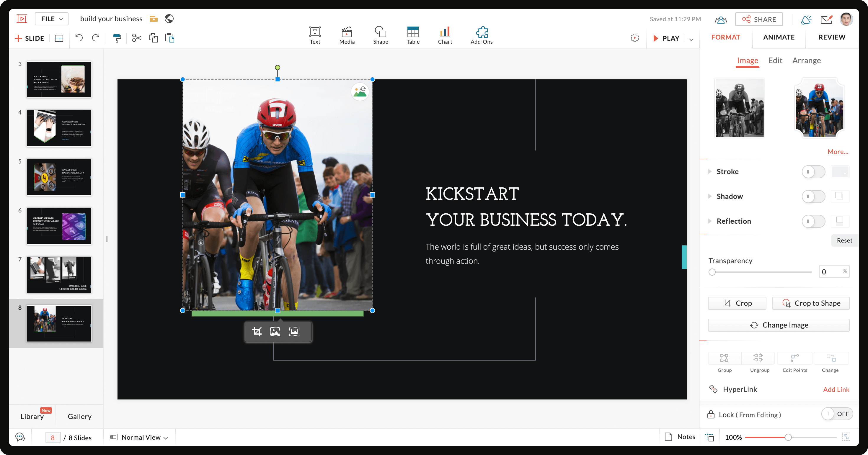Click the scissors cut icon
The width and height of the screenshot is (868, 455).
pos(136,38)
